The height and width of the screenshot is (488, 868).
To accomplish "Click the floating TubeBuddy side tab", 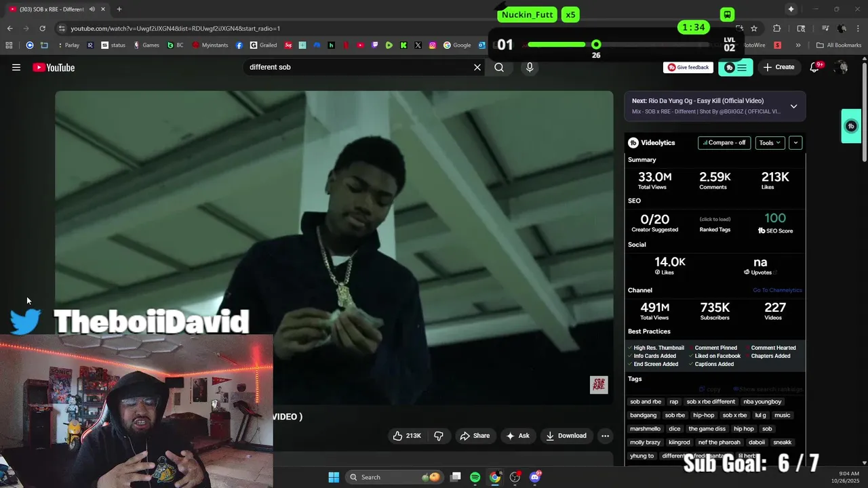I will pyautogui.click(x=851, y=126).
